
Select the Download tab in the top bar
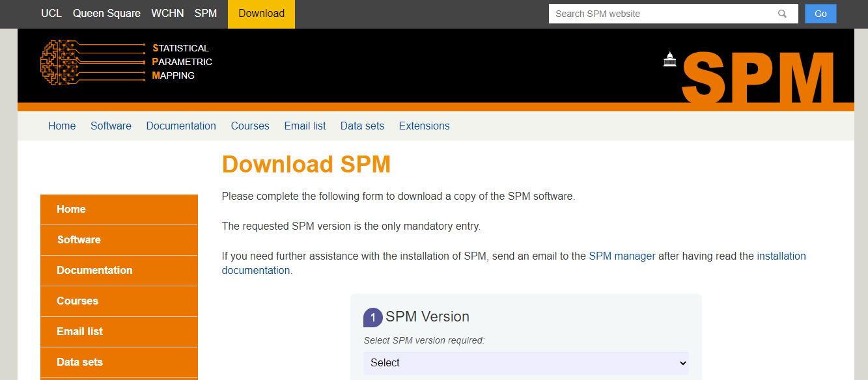261,13
